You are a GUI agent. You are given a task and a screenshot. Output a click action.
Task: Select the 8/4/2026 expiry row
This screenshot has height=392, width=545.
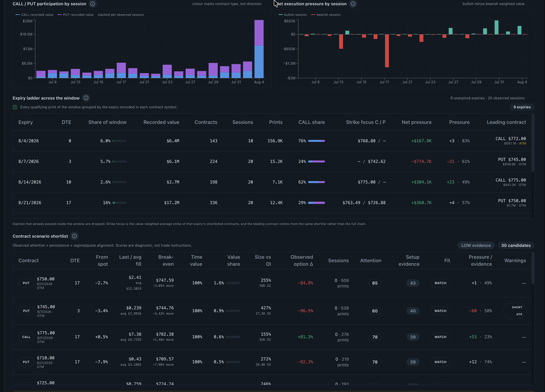(272, 141)
